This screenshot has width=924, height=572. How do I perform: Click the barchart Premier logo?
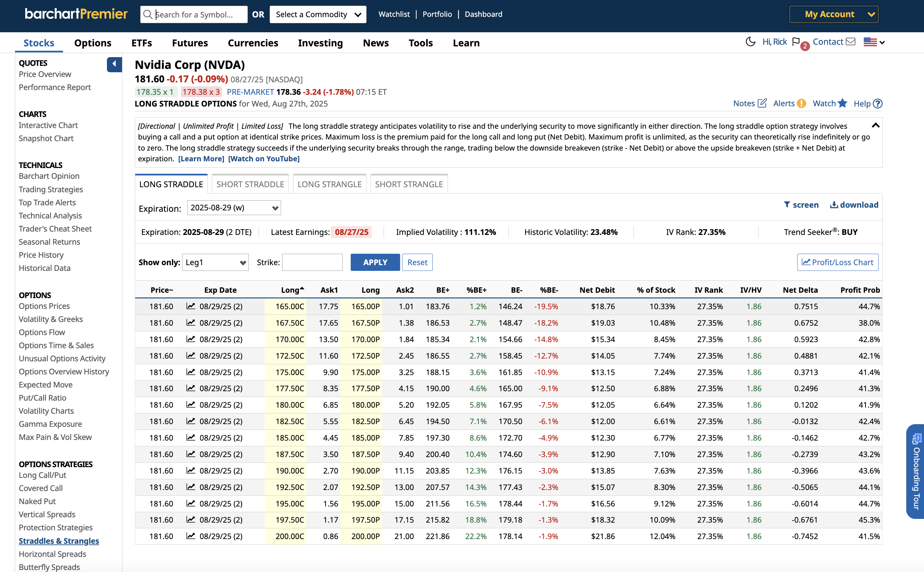click(76, 14)
